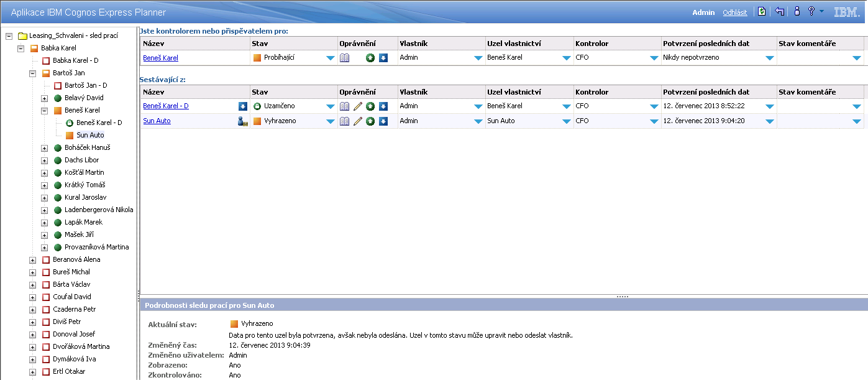
Task: Open the dropdown arrow next to the help icon
Action: 821,12
